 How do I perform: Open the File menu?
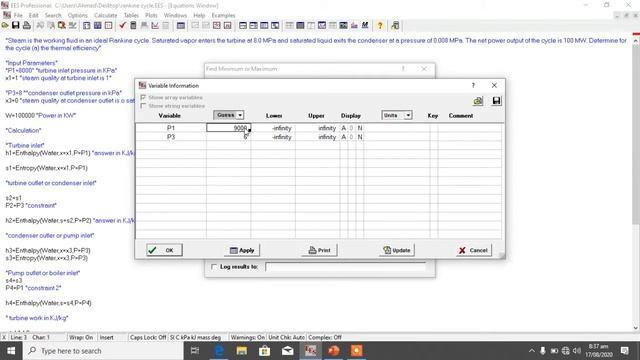pyautogui.click(x=18, y=15)
